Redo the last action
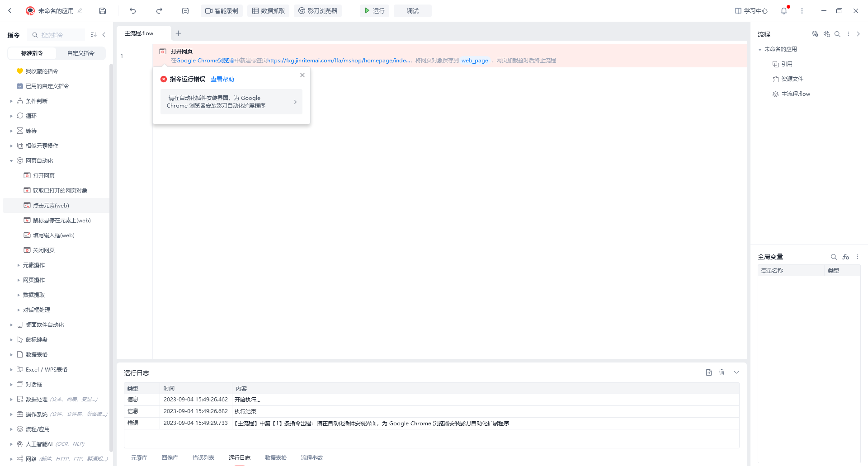Screen dimensions: 868x466 159,11
